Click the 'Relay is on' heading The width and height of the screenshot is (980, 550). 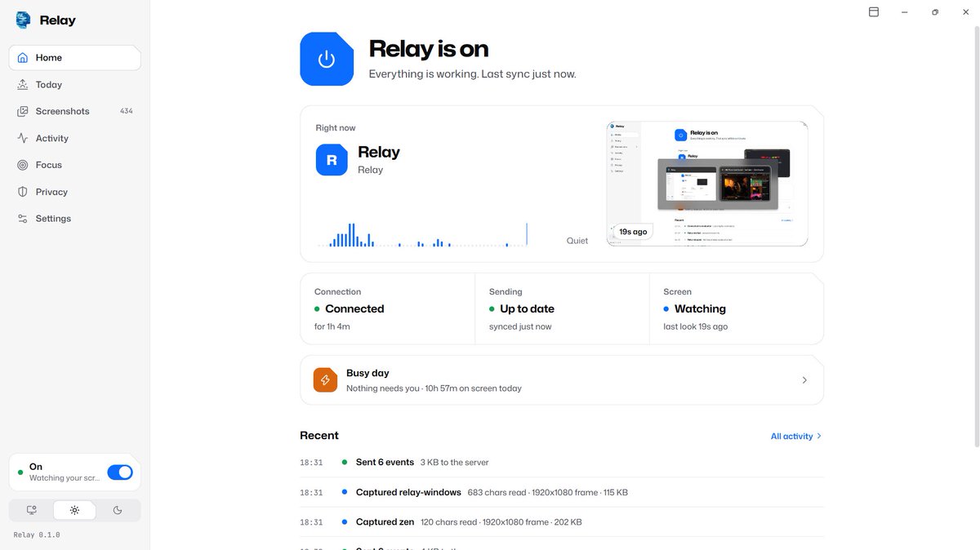429,49
